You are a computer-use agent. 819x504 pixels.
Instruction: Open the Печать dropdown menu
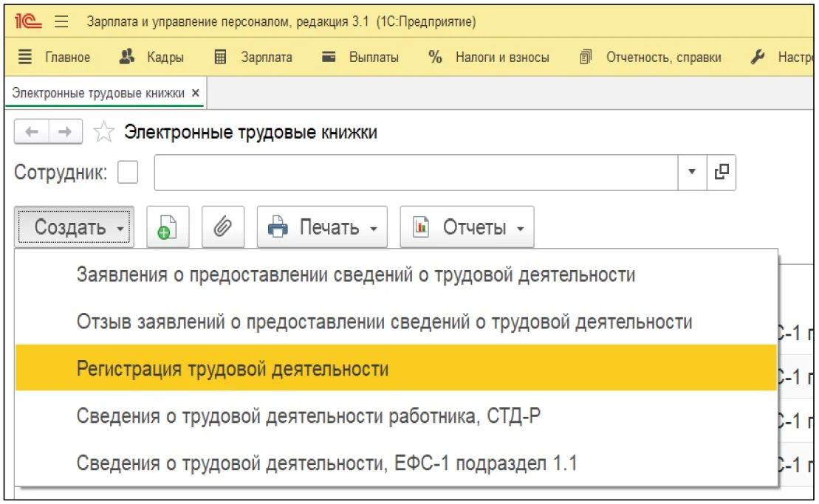pyautogui.click(x=322, y=227)
